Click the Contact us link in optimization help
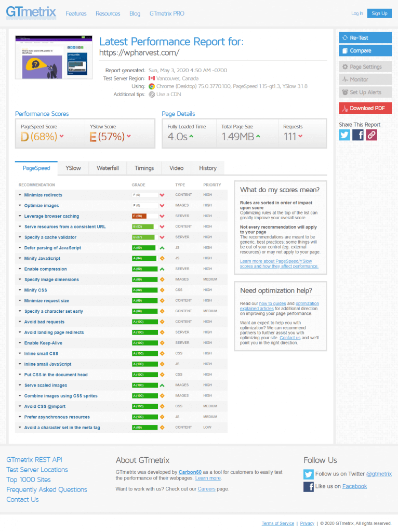 [x=290, y=338]
